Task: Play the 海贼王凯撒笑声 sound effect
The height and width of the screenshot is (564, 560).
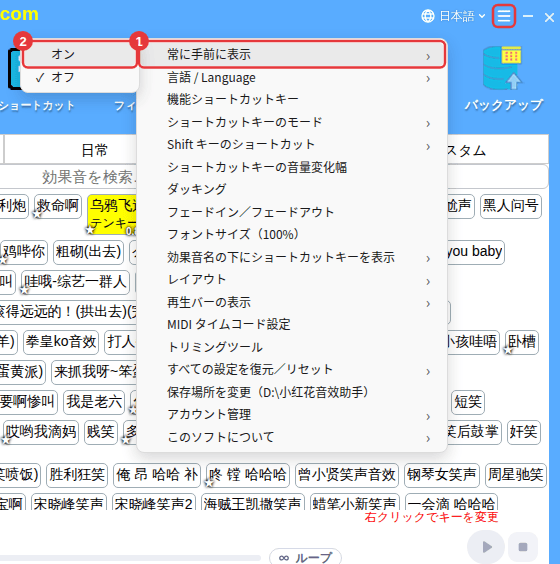Action: [x=252, y=502]
